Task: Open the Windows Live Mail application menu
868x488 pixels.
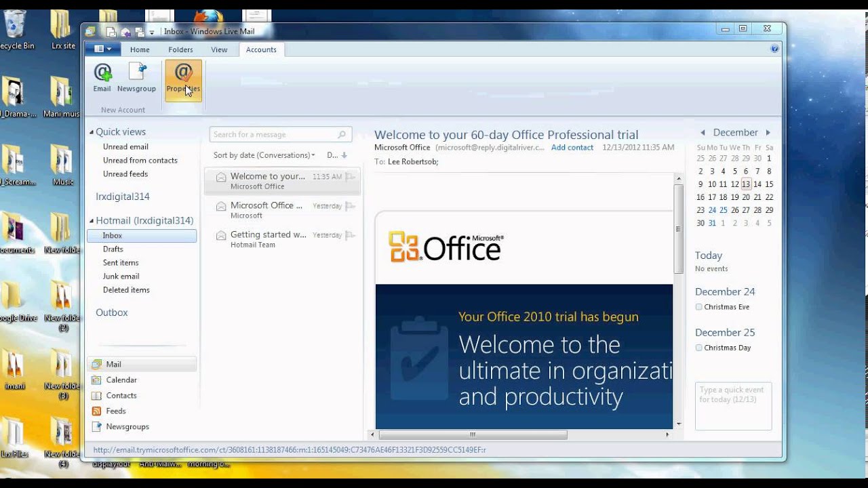Action: [x=102, y=49]
